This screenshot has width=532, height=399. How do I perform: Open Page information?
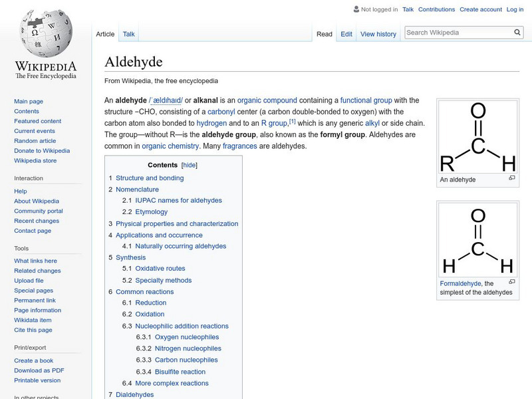click(x=38, y=310)
